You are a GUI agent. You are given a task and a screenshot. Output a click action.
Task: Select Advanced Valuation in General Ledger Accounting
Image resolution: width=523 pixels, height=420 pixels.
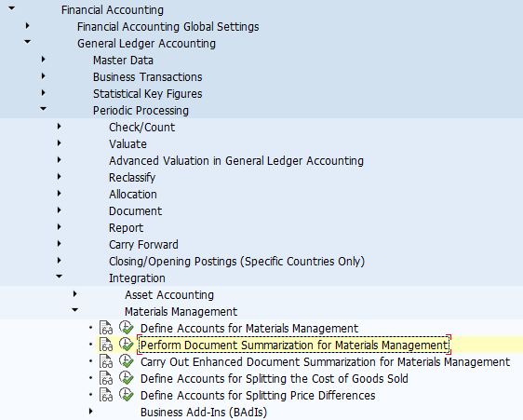tap(236, 160)
